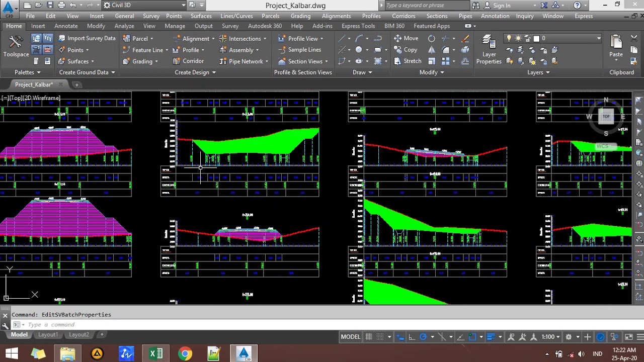Open the Surfaces menu in menu bar
Screen dimensions: 644x362
pos(201,16)
